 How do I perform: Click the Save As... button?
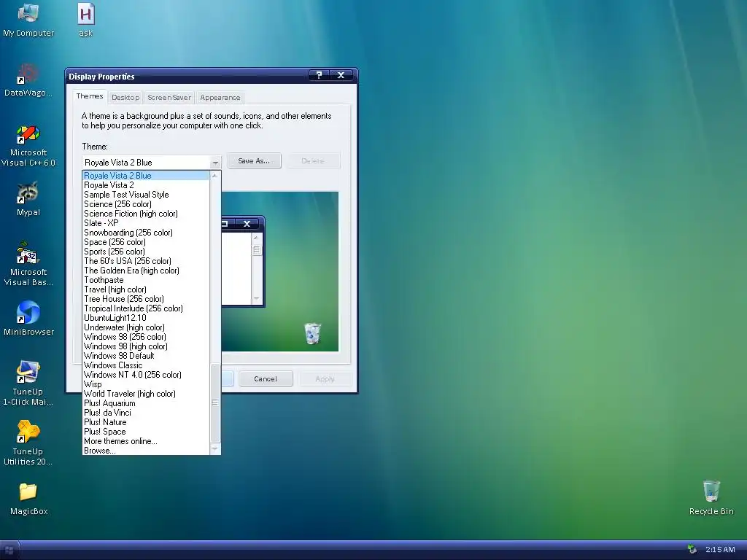[254, 161]
